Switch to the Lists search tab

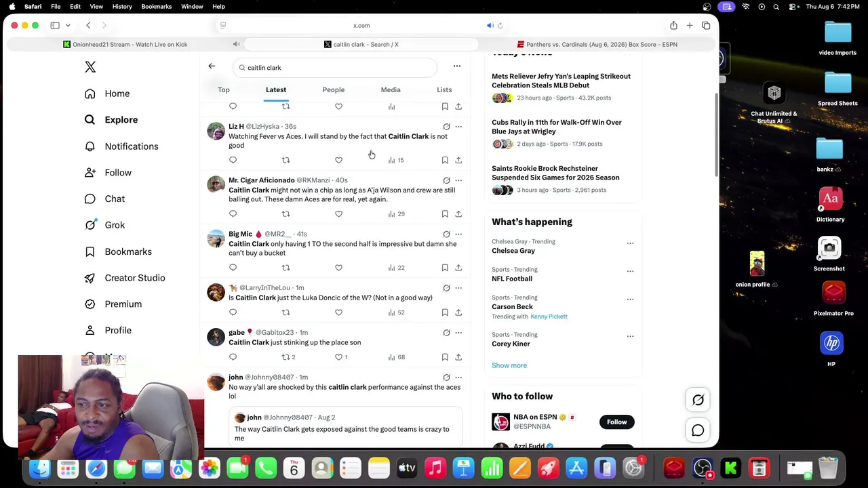click(444, 90)
